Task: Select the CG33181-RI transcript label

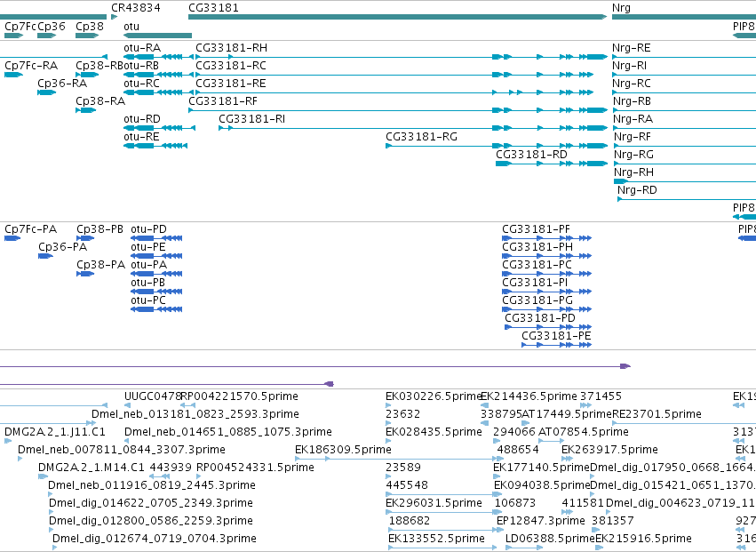Action: (x=251, y=119)
